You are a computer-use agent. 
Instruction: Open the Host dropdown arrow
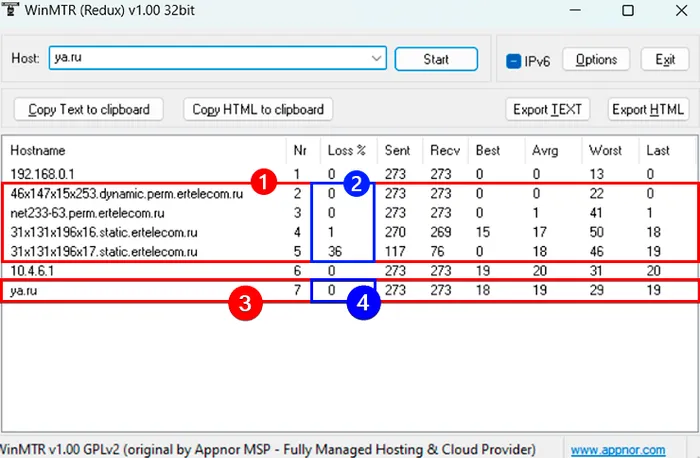(x=376, y=58)
